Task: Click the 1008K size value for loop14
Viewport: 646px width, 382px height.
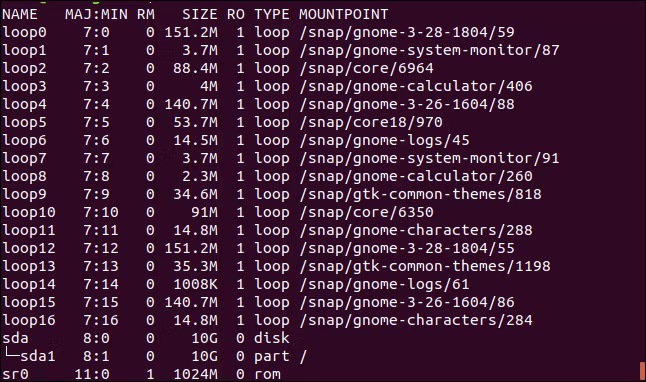Action: (195, 284)
